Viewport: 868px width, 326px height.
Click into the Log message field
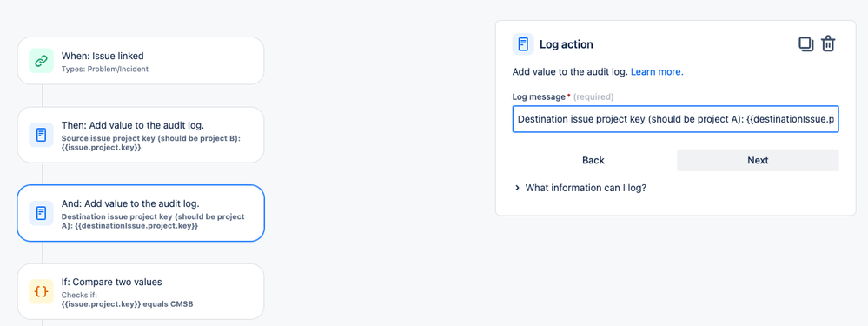(675, 119)
